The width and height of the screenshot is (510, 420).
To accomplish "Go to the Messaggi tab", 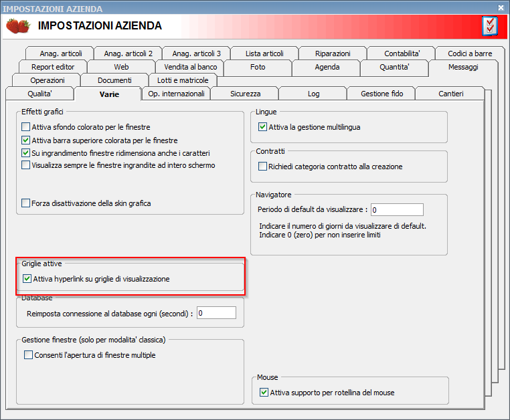I will pyautogui.click(x=463, y=67).
